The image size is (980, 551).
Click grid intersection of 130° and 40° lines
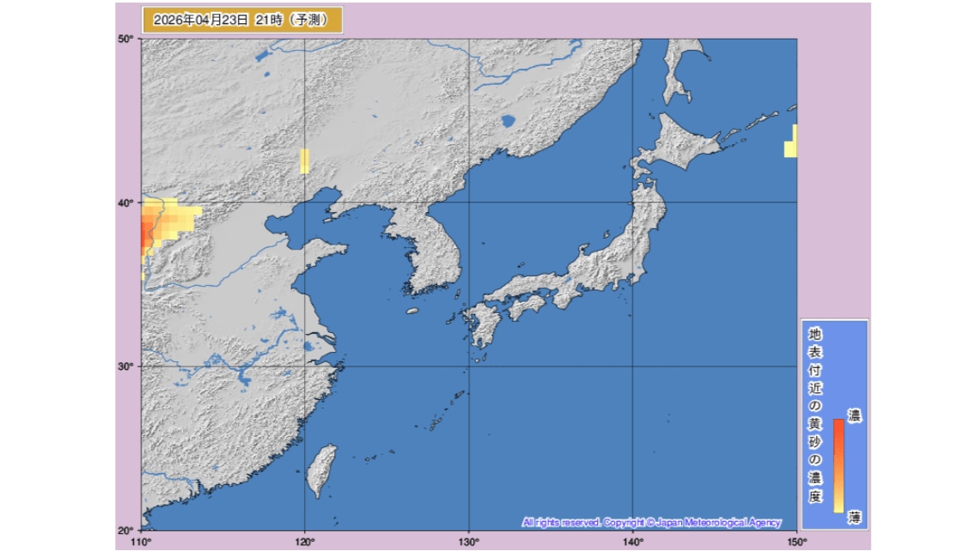[x=469, y=203]
